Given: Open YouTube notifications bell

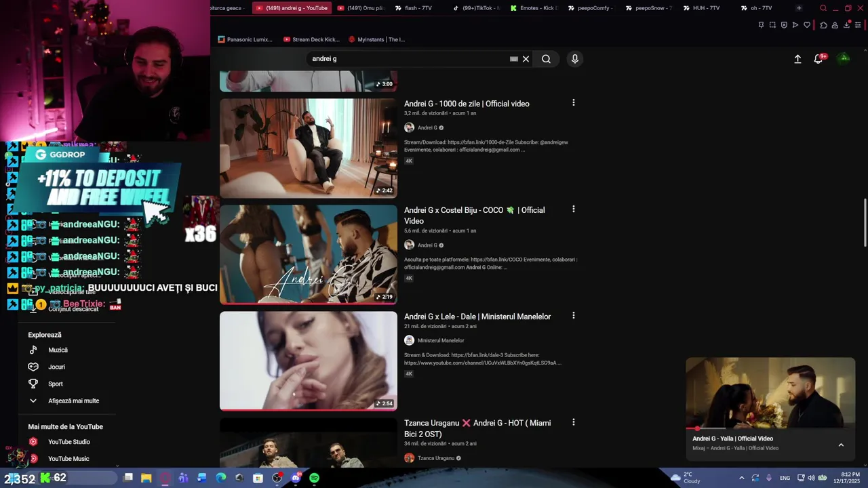Looking at the screenshot, I should click(x=818, y=59).
